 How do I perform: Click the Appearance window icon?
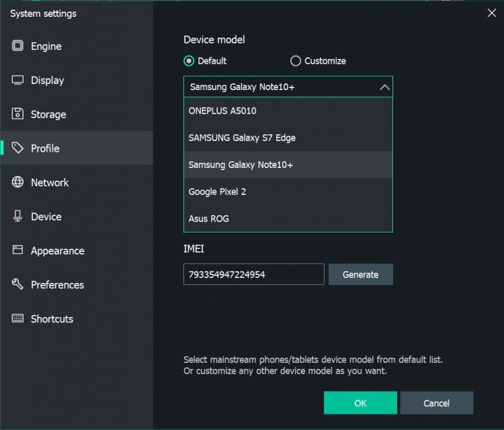pyautogui.click(x=18, y=251)
